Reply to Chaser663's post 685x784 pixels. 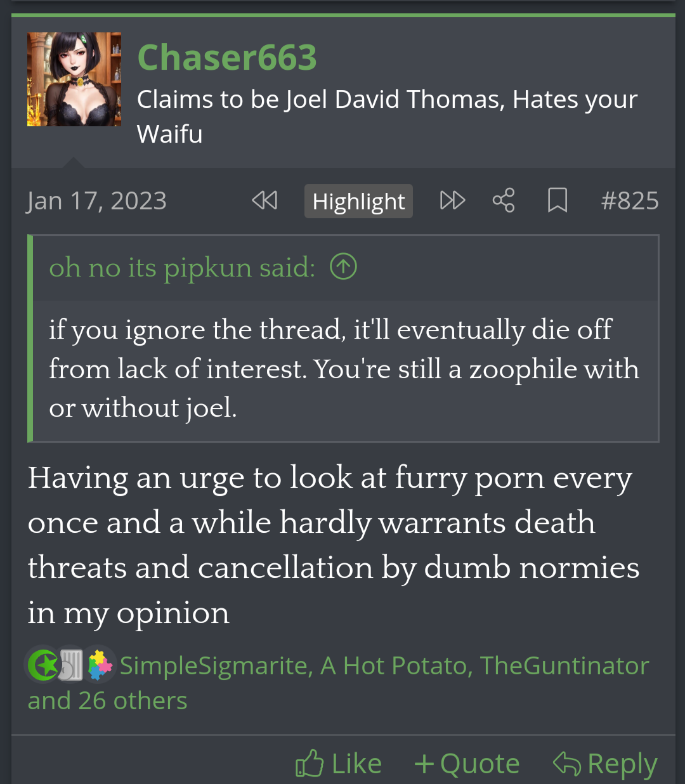coord(606,763)
